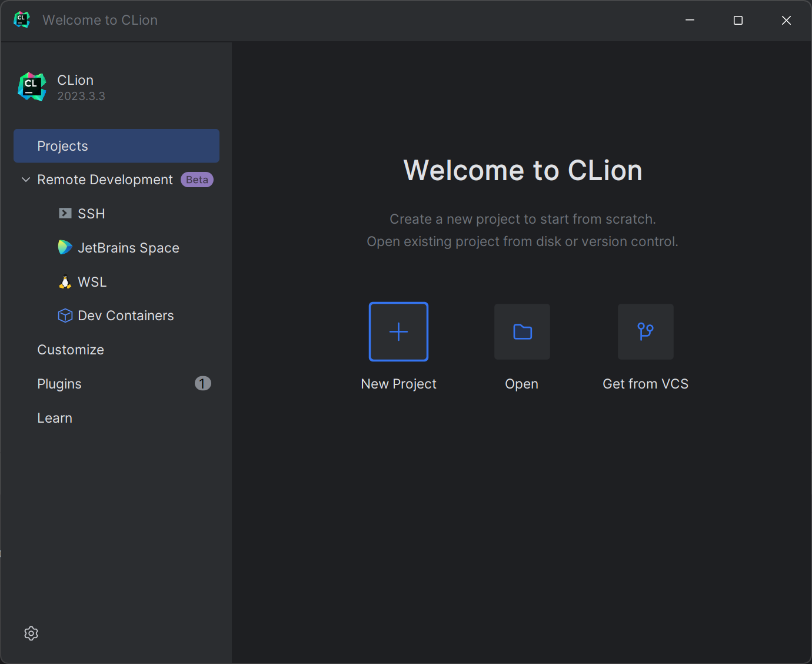Select the JetBrains Space icon
812x664 pixels.
[x=65, y=247]
